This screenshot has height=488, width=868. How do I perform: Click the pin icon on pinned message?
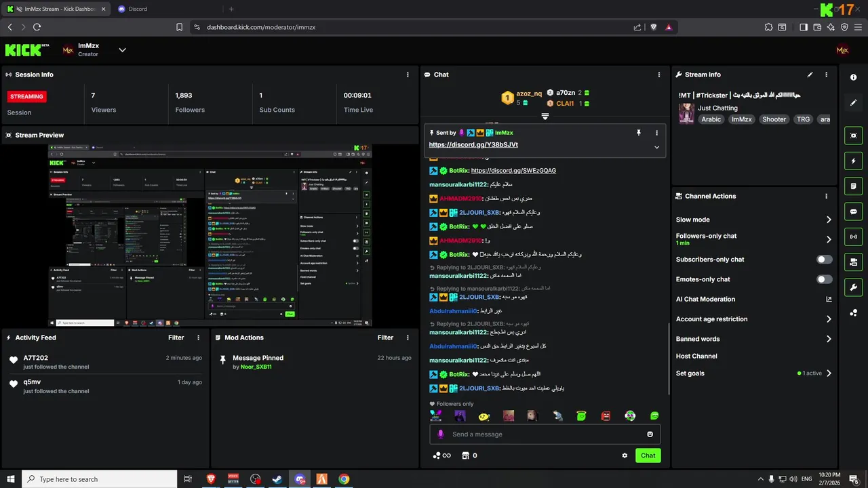click(638, 133)
